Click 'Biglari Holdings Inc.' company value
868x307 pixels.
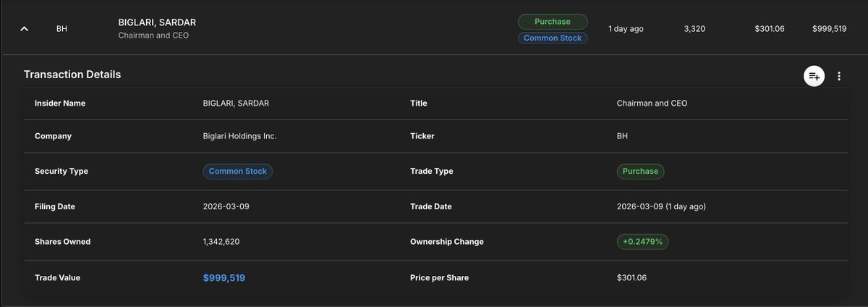[x=240, y=136]
